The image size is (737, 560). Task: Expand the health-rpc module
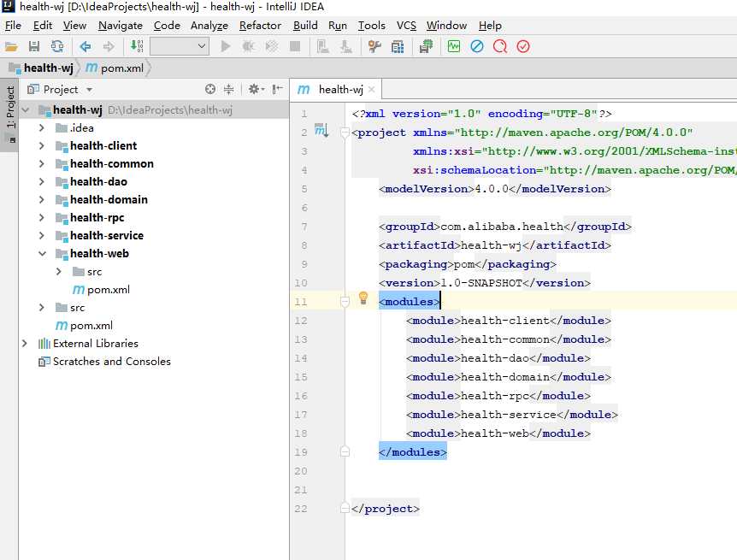pyautogui.click(x=42, y=217)
